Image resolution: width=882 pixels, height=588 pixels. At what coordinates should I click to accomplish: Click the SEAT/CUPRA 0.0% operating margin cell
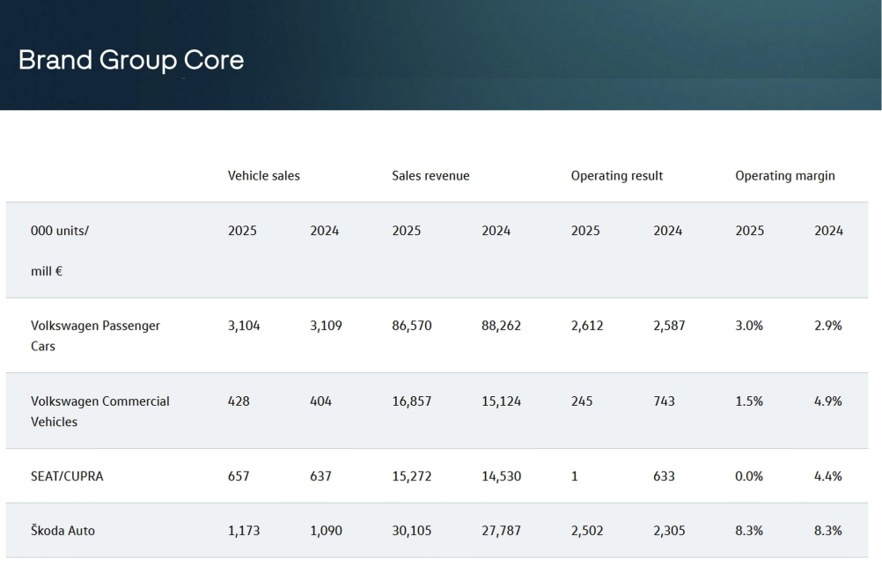[x=749, y=476]
